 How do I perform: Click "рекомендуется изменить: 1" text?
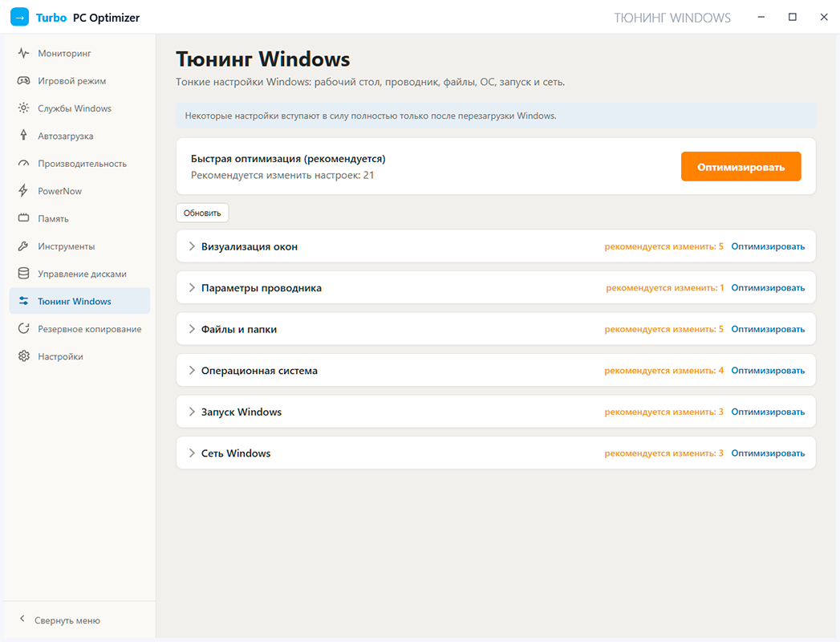665,287
